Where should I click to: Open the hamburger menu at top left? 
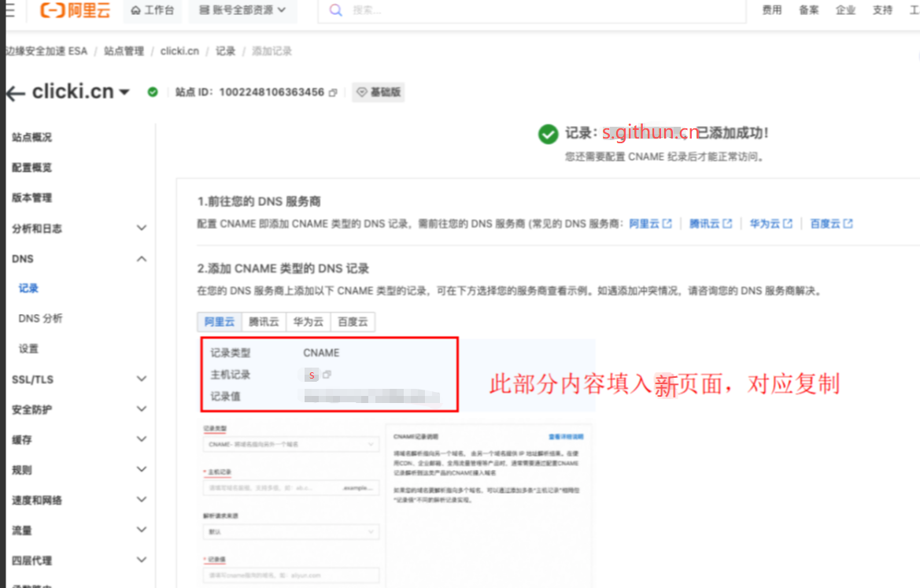point(9,10)
